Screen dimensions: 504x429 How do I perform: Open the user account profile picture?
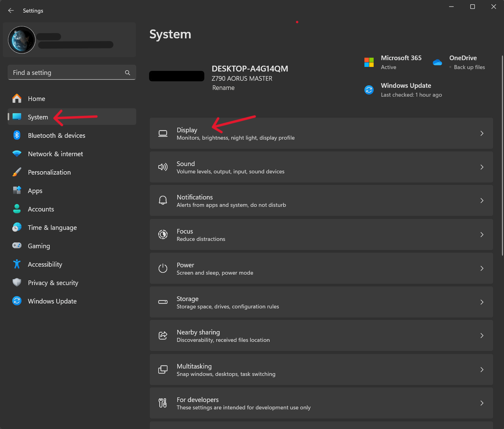(x=21, y=40)
